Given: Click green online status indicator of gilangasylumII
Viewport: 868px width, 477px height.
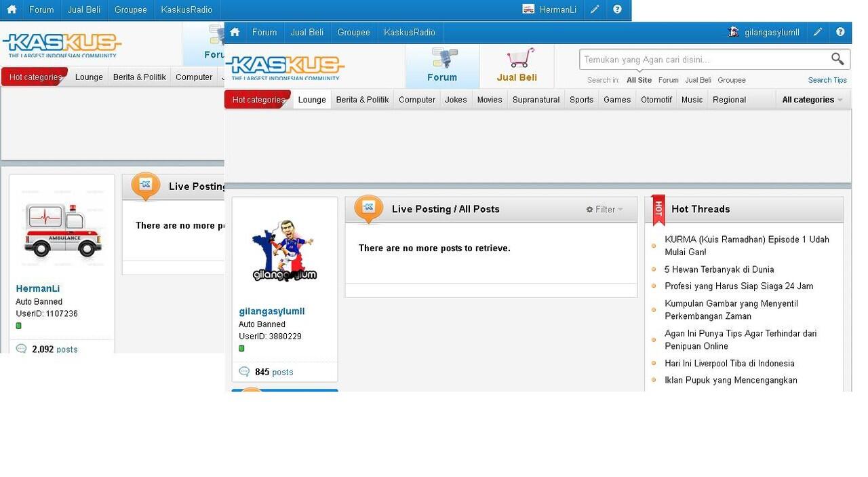Looking at the screenshot, I should [x=241, y=349].
